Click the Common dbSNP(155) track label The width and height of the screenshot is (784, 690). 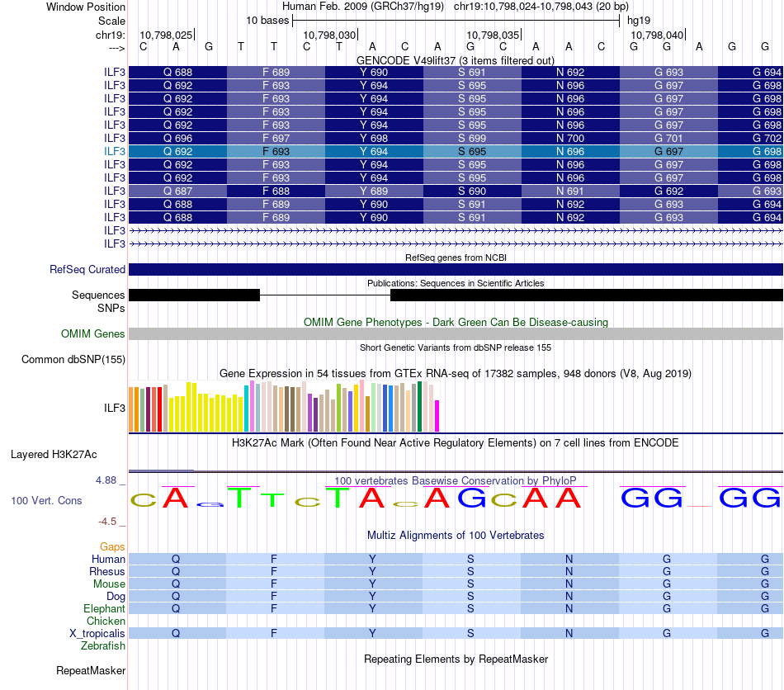click(73, 360)
